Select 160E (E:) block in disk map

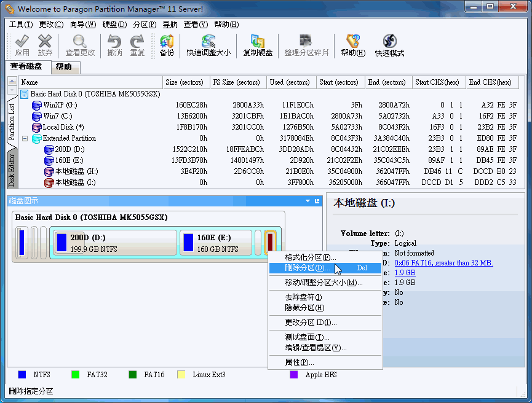pyautogui.click(x=216, y=243)
